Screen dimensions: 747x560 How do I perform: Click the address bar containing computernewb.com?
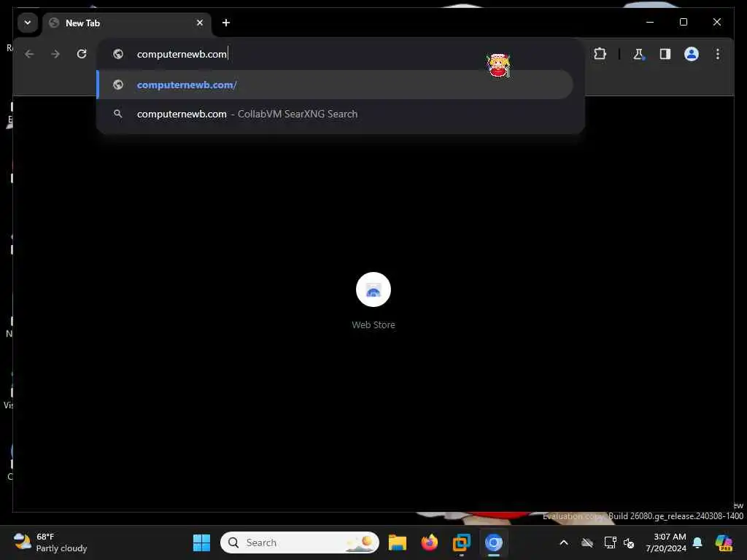(340, 54)
